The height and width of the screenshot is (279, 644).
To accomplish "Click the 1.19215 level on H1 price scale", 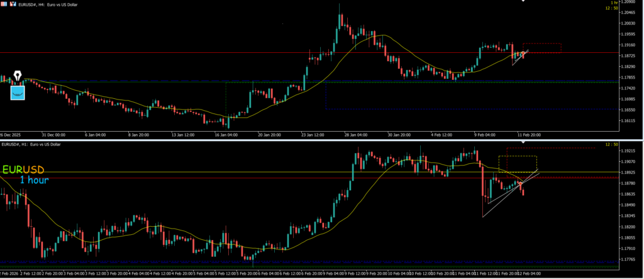I will [629, 151].
